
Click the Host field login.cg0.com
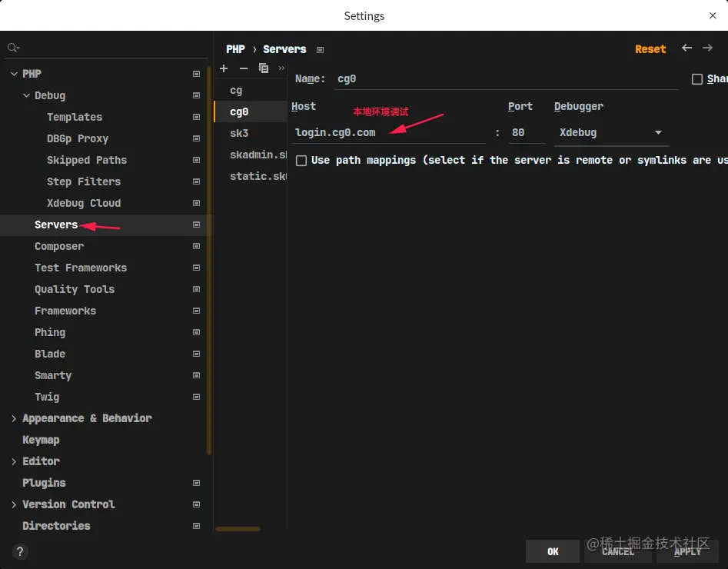[389, 133]
